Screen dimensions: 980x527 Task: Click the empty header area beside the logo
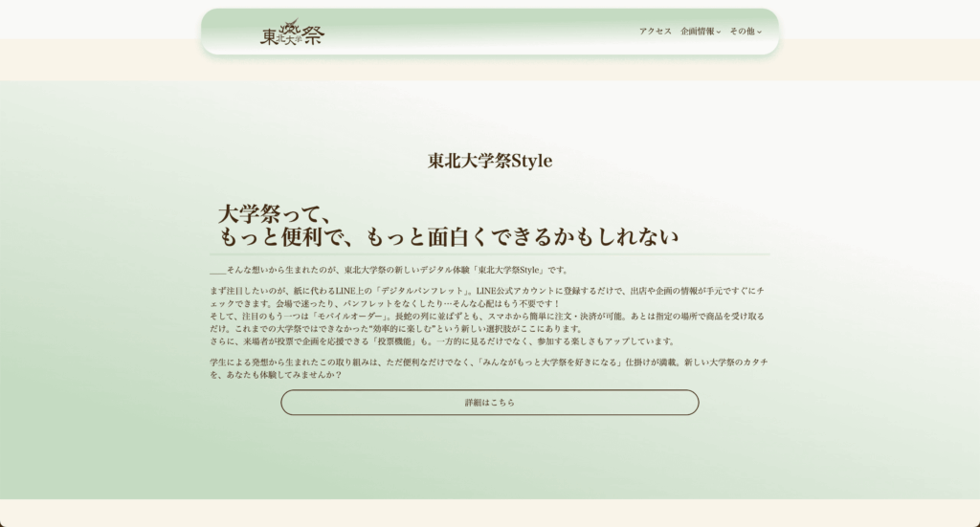tap(479, 32)
